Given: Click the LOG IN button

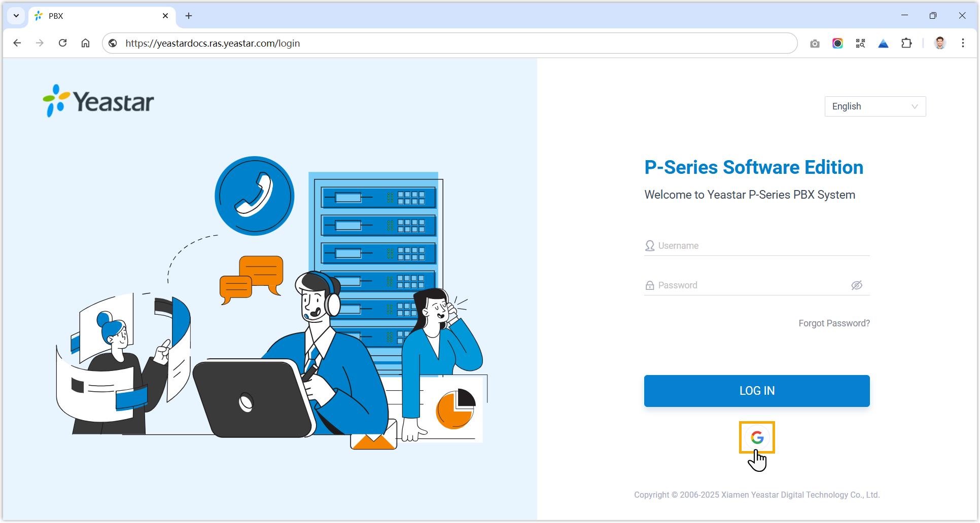Looking at the screenshot, I should (x=757, y=391).
